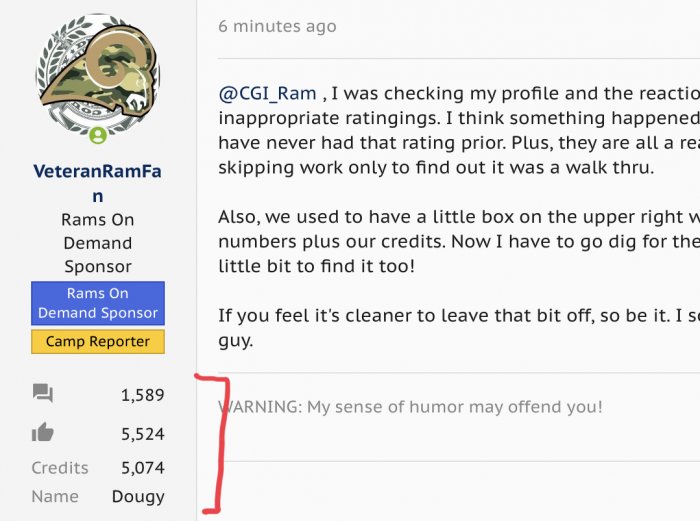Click the plain-text user title under username

(98, 243)
